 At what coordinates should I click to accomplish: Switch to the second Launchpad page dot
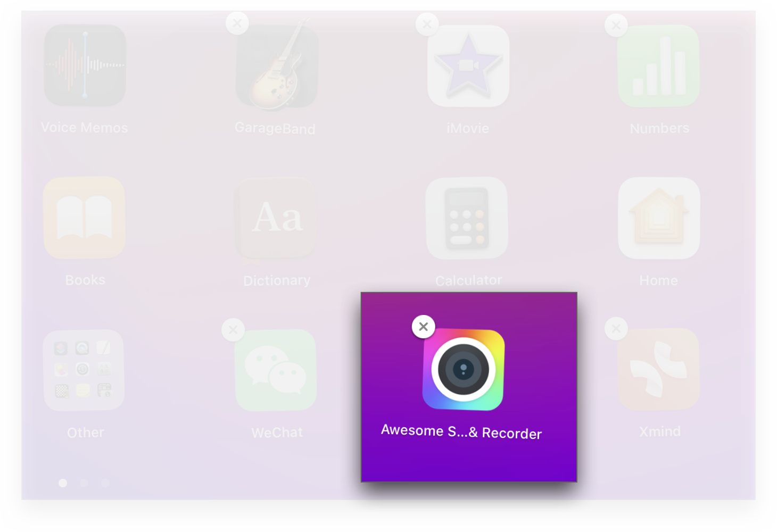click(84, 483)
